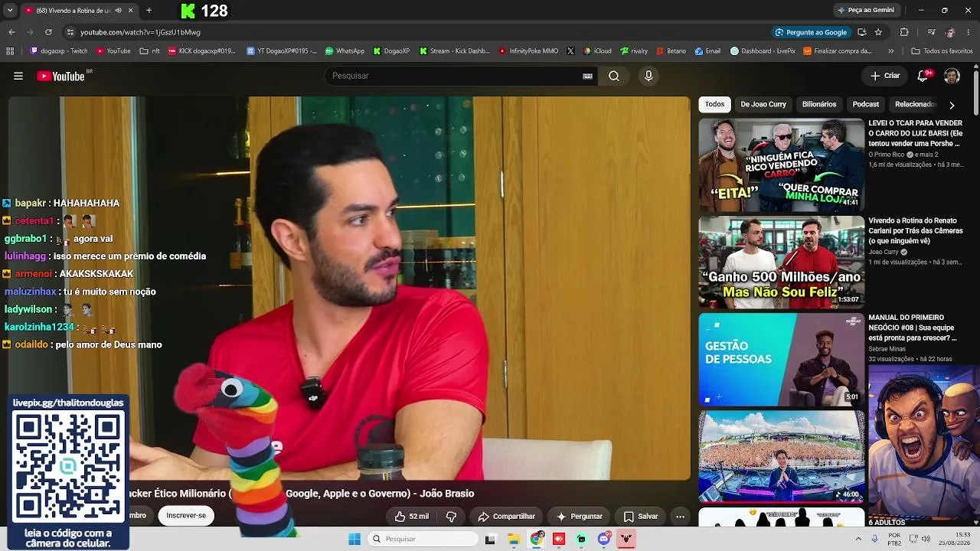
Task: Open the Betano bookmark
Action: (671, 51)
